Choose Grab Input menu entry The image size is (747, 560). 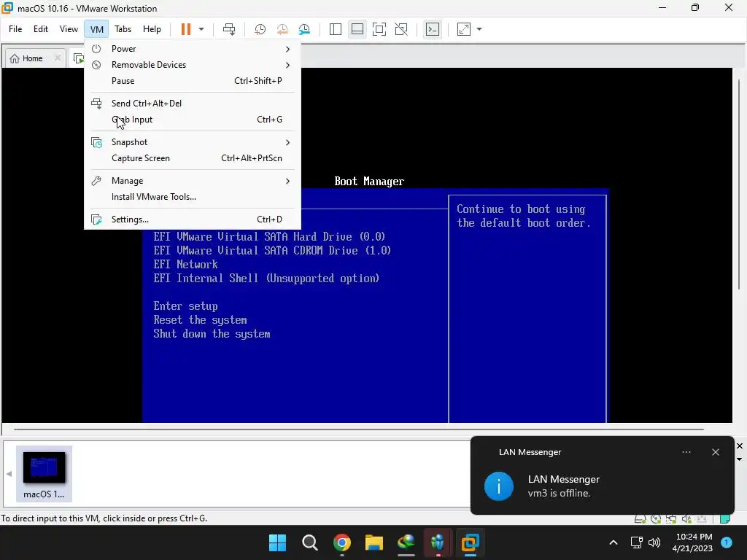click(x=193, y=120)
